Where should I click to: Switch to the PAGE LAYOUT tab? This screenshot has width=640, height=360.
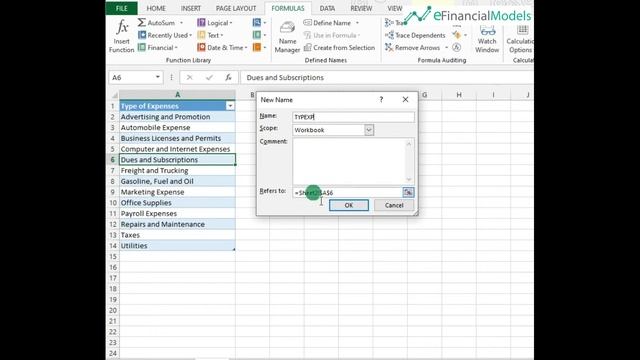click(236, 8)
